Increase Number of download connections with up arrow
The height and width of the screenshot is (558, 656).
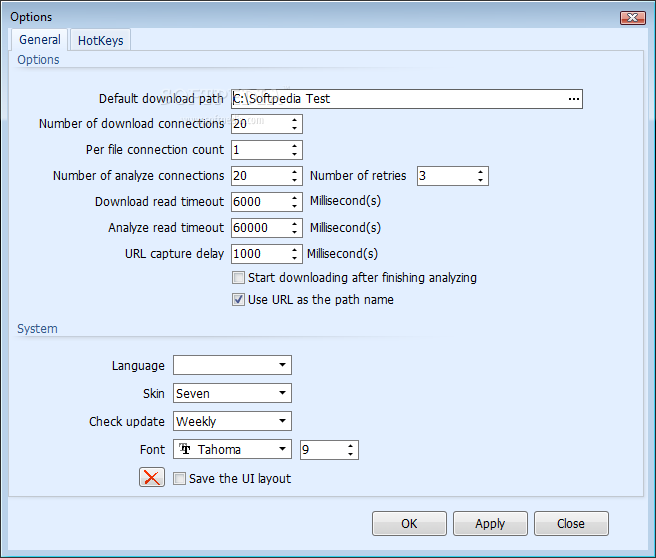point(295,120)
